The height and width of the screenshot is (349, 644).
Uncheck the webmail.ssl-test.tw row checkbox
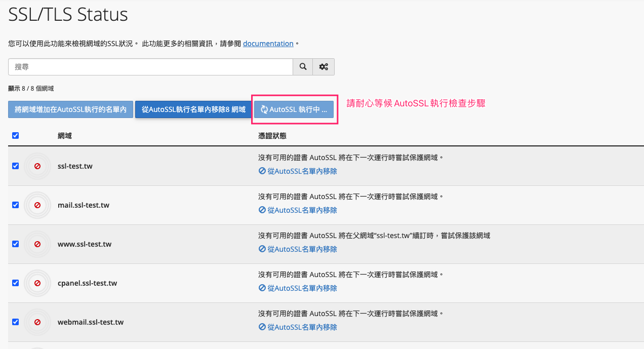point(15,322)
